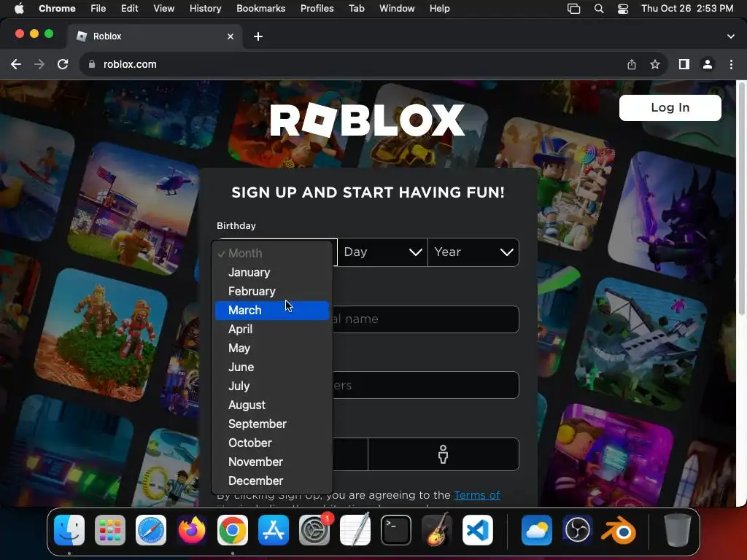
Task: Choose January from the month list
Action: coord(271,273)
